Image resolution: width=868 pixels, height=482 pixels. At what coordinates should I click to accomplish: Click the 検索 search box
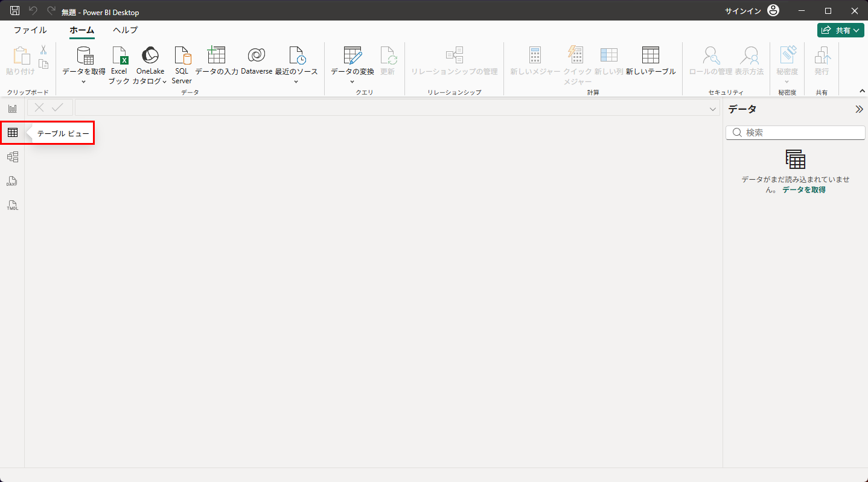tap(796, 133)
